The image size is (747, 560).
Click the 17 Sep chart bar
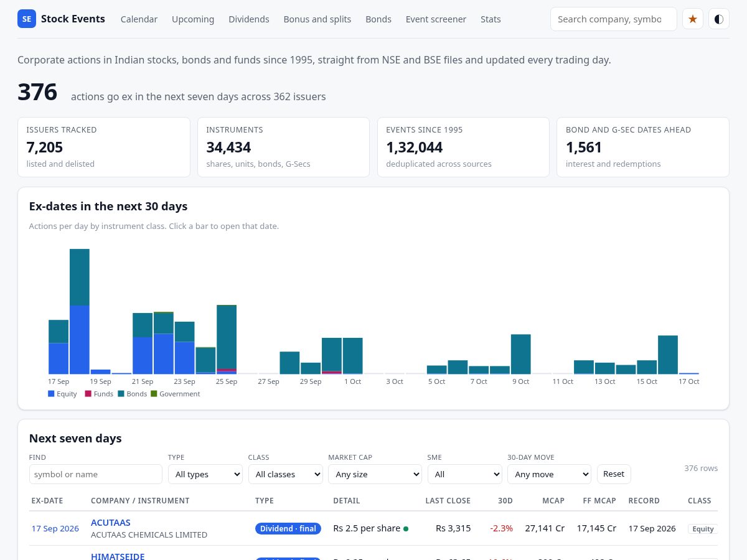pyautogui.click(x=59, y=347)
